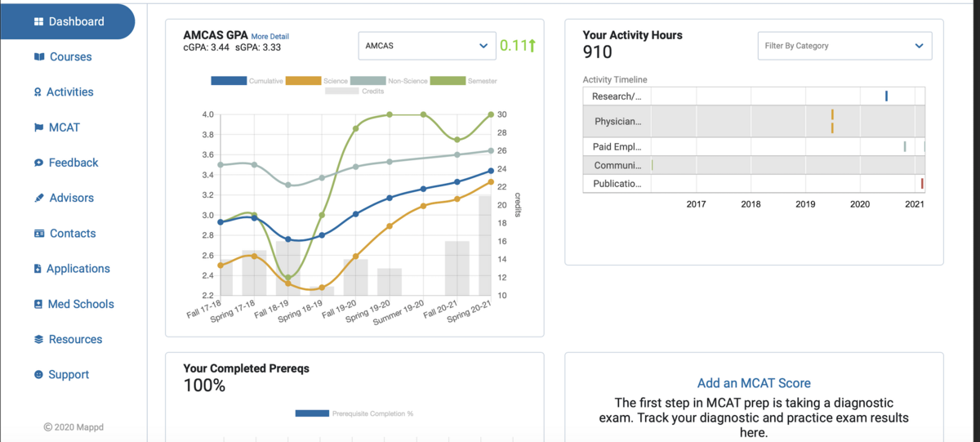This screenshot has width=980, height=442.
Task: Select the upper orange Physician marker on timeline
Action: [832, 115]
